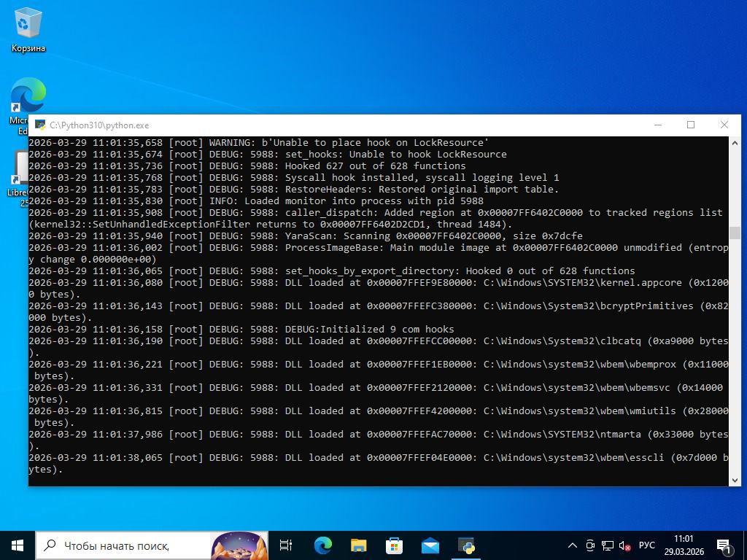Open the notification center icon
This screenshot has width=747, height=560.
coord(724,545)
